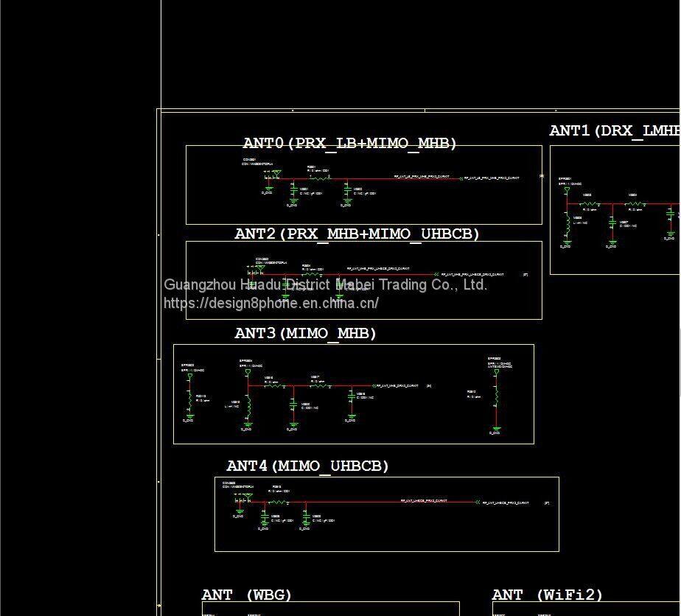Select the ANT (WiFi2) section title

coord(548,595)
